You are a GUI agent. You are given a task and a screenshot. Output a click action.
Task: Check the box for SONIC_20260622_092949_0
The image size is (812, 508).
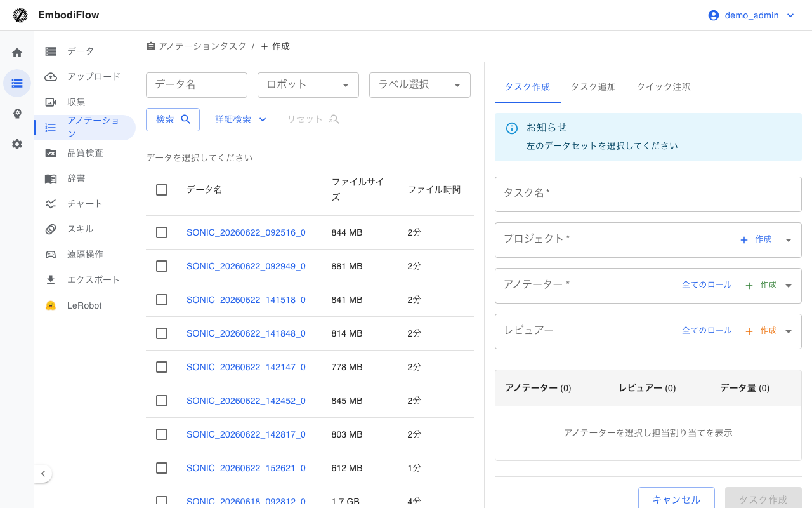pos(162,266)
